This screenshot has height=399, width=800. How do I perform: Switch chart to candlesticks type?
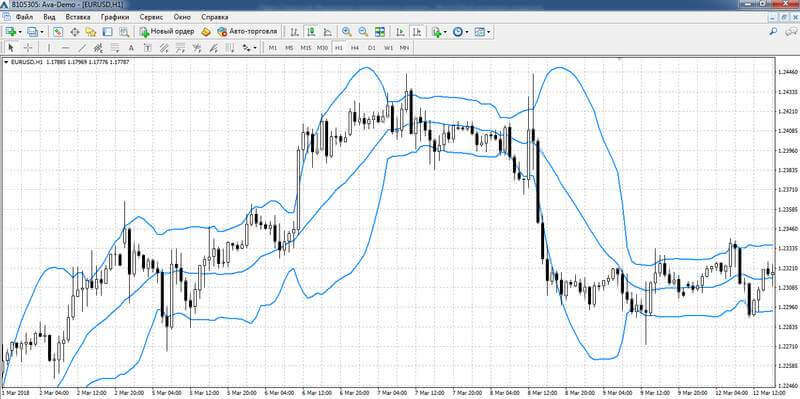[311, 32]
